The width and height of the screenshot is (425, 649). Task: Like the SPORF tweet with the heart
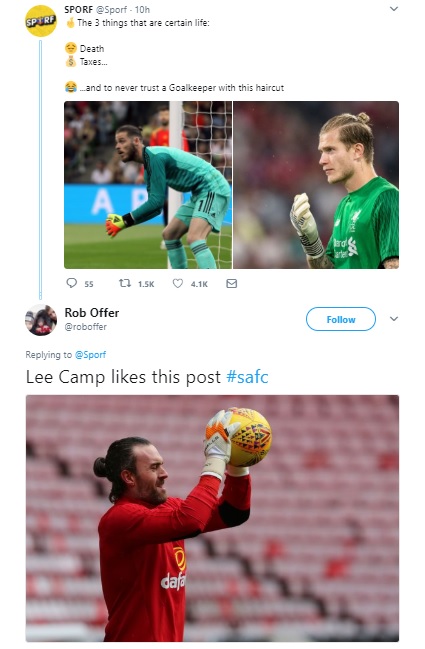pos(178,284)
